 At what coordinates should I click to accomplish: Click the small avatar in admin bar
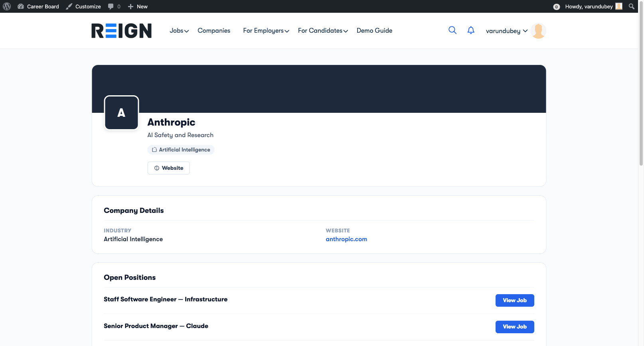click(619, 6)
